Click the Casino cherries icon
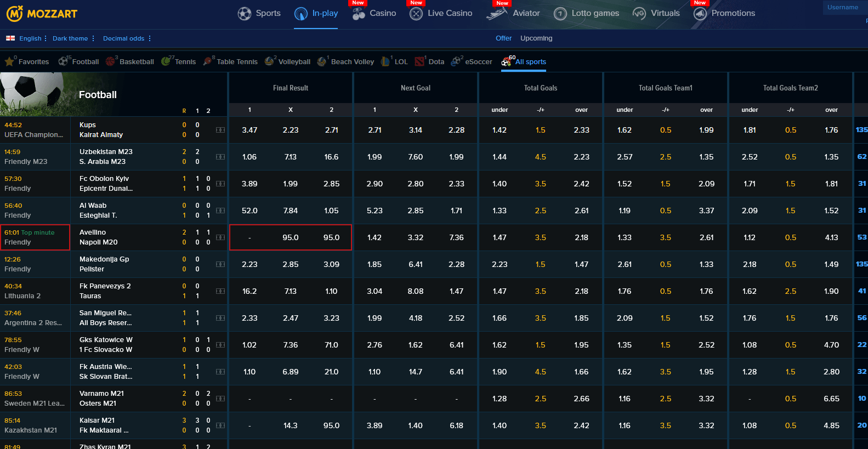Viewport: 868px width, 449px height. point(359,14)
